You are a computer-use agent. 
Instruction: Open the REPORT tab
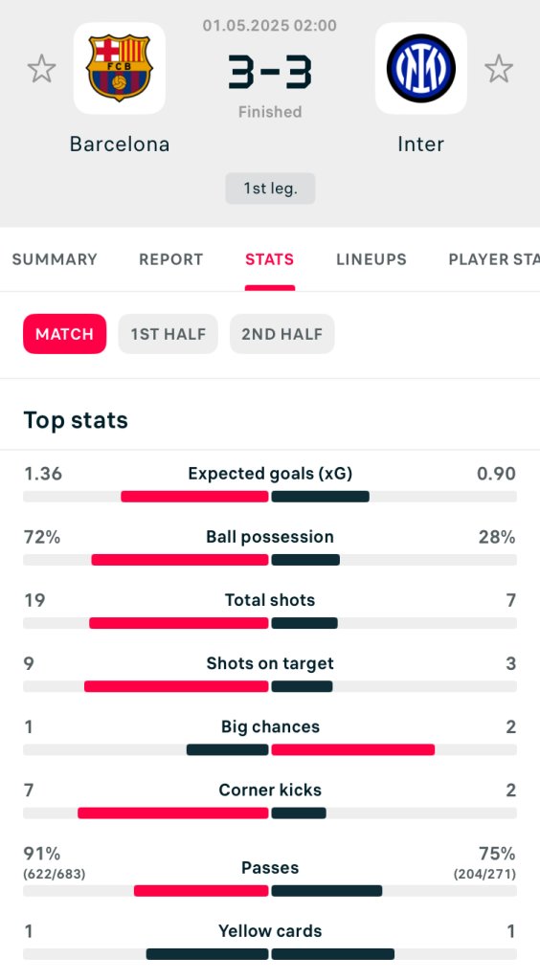point(170,259)
